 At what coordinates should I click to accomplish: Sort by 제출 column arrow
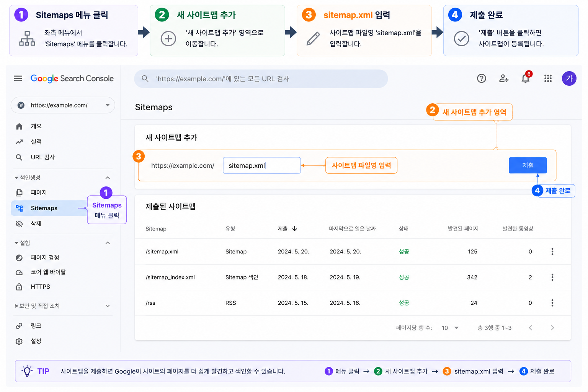[x=294, y=229]
